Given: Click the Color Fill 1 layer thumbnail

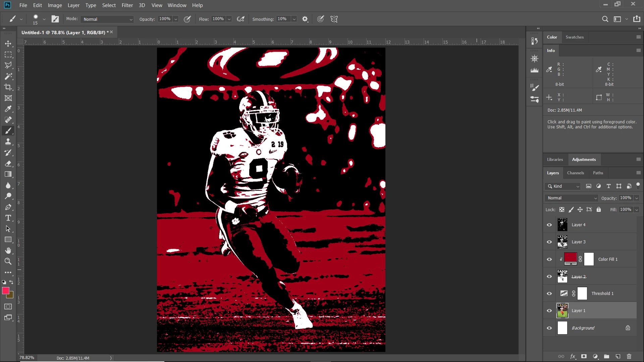Looking at the screenshot, I should 570,259.
